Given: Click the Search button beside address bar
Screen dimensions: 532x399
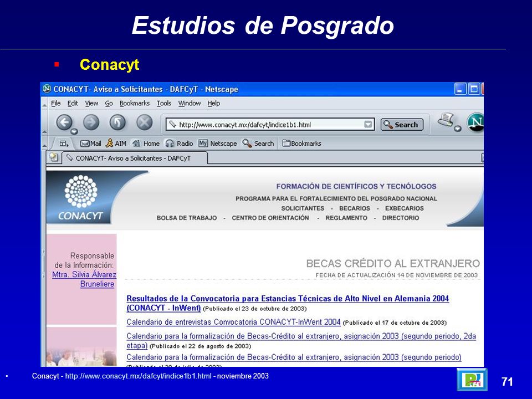Looking at the screenshot, I should [402, 125].
